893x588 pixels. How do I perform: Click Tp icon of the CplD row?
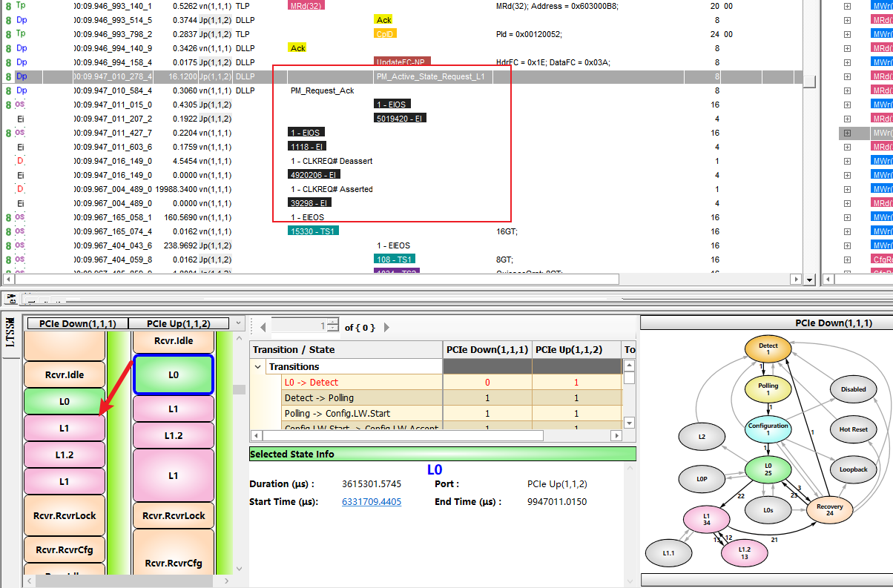[x=21, y=34]
